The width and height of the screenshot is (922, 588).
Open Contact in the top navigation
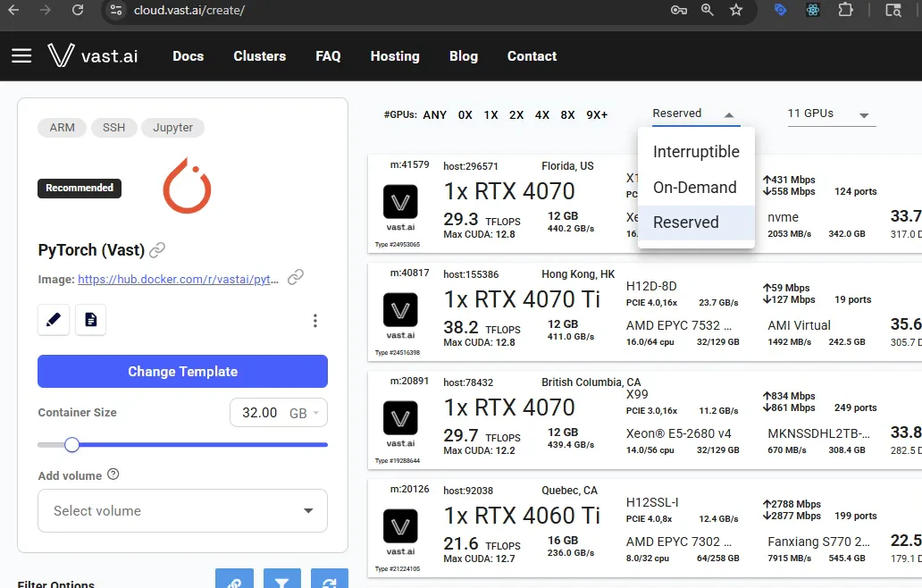coord(532,56)
